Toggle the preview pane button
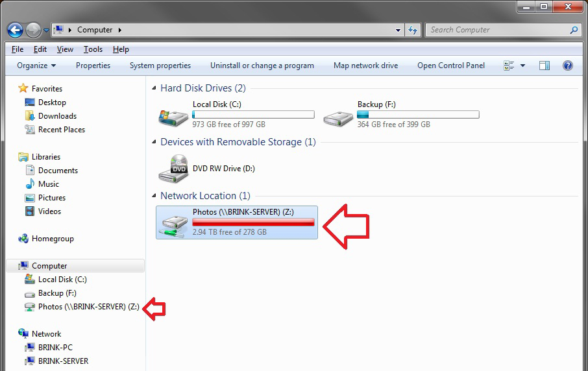The width and height of the screenshot is (588, 371). tap(545, 66)
